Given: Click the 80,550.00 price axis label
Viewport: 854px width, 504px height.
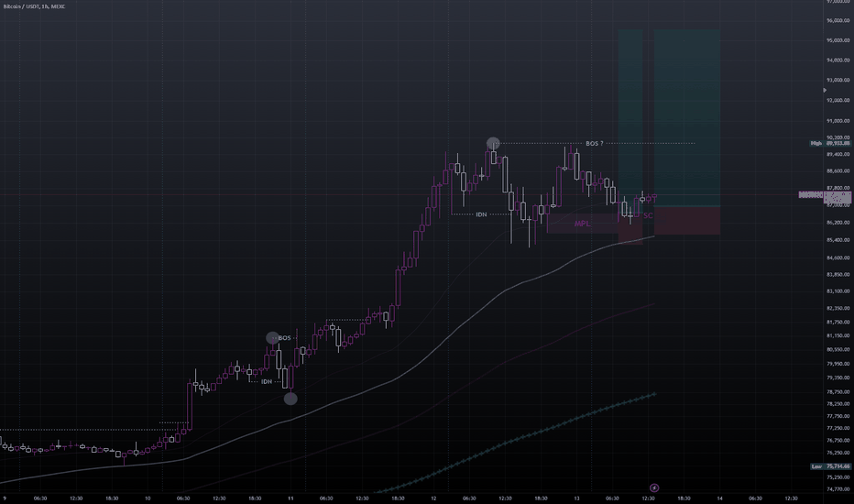Looking at the screenshot, I should click(838, 349).
